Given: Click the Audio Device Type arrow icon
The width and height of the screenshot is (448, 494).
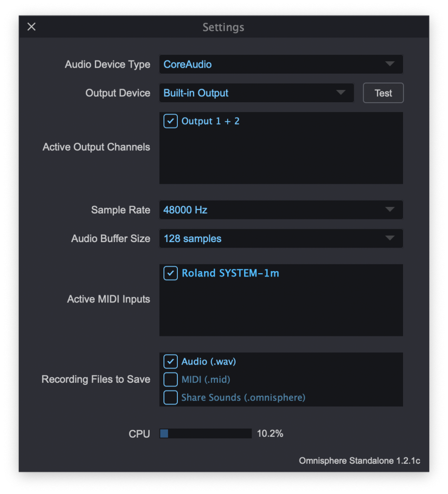Looking at the screenshot, I should coord(390,64).
